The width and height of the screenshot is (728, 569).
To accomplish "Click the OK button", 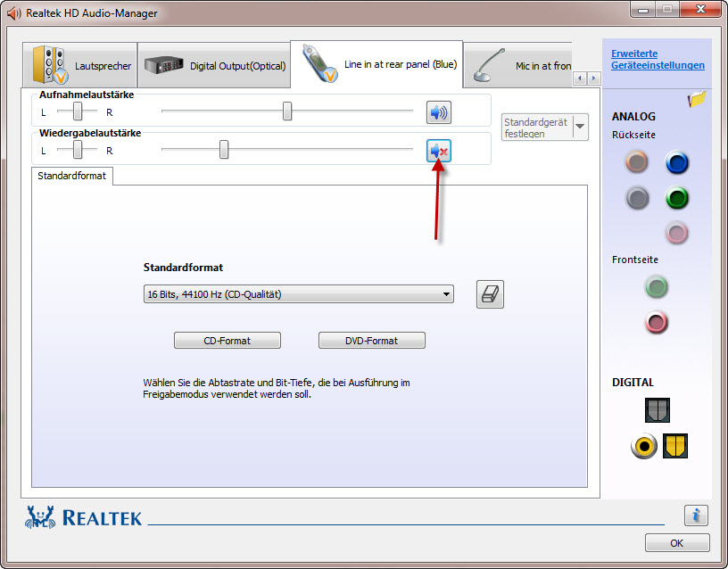I will tap(677, 542).
